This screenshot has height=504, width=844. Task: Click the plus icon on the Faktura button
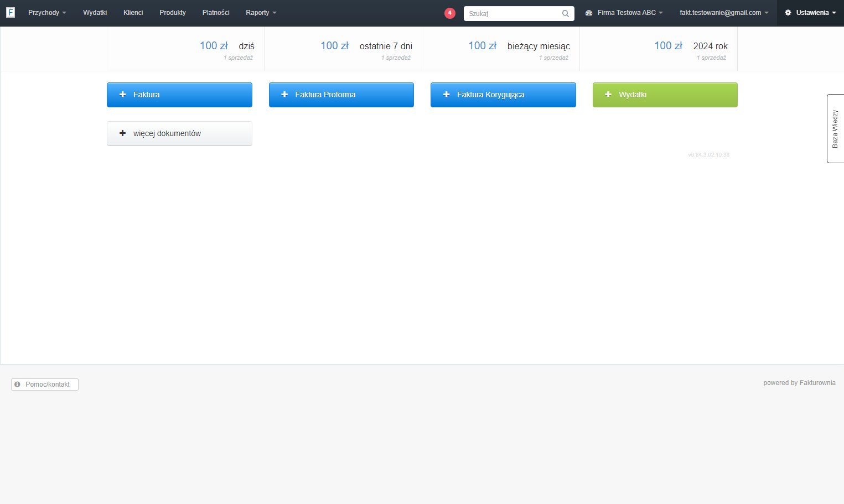point(123,95)
